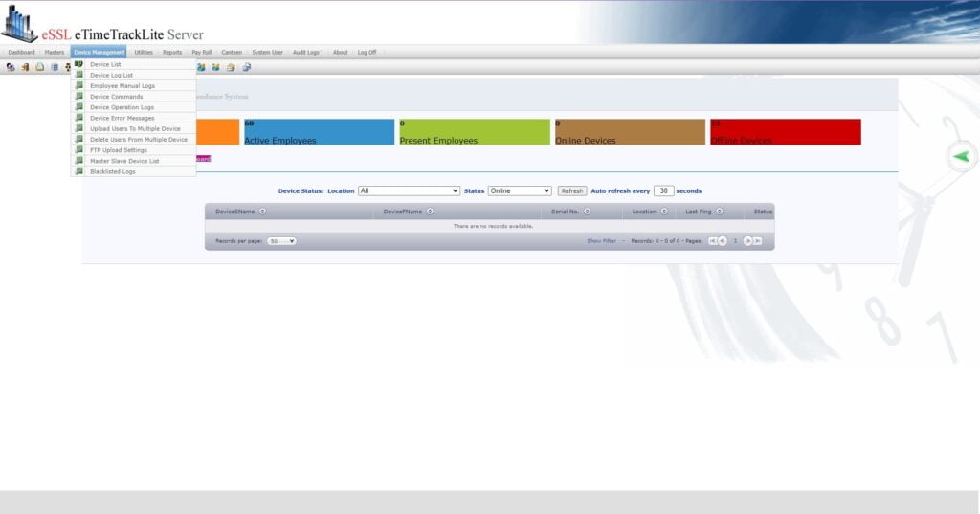This screenshot has width=980, height=514.
Task: Go to last page of records
Action: (x=758, y=241)
